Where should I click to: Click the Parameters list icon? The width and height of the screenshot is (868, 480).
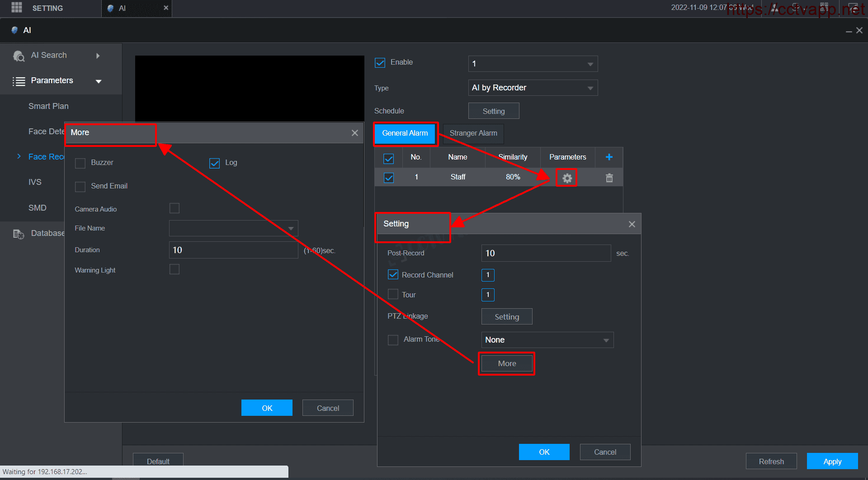click(x=19, y=81)
